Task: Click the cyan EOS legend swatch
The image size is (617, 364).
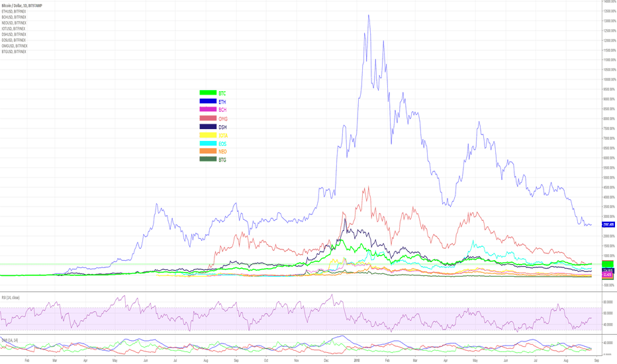Action: coord(208,144)
